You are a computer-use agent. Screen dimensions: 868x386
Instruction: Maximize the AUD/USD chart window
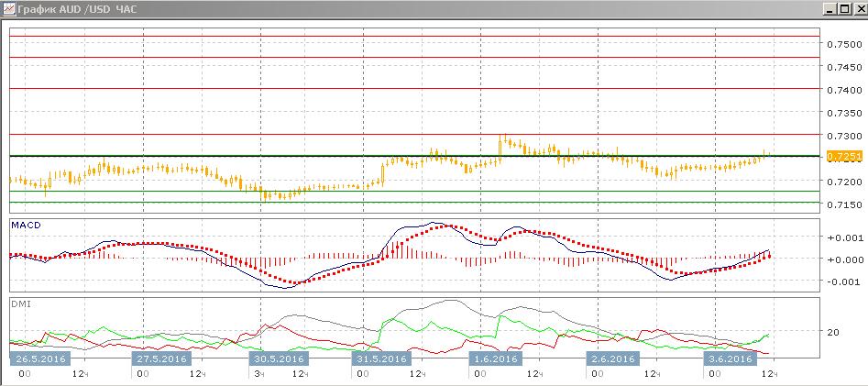pos(843,9)
